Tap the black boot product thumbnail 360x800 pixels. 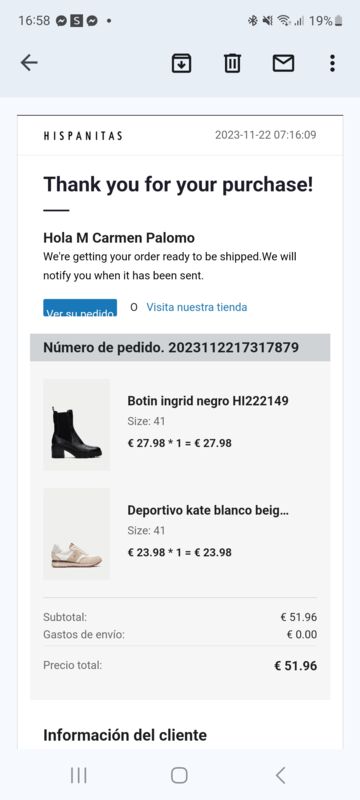tap(76, 424)
